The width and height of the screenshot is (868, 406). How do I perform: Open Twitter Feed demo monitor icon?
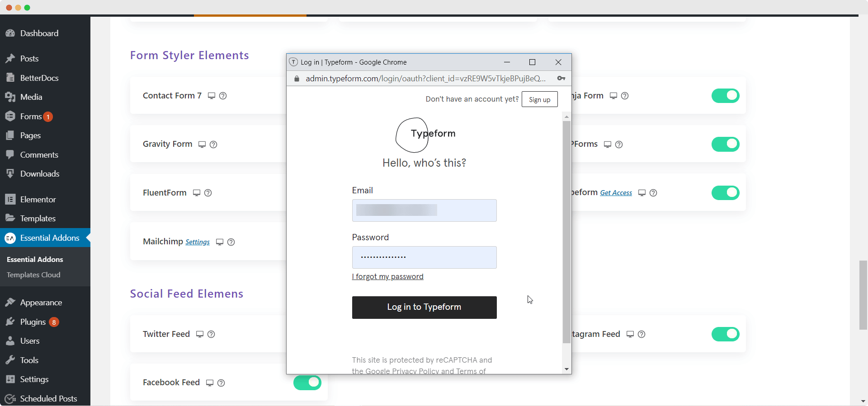(200, 334)
